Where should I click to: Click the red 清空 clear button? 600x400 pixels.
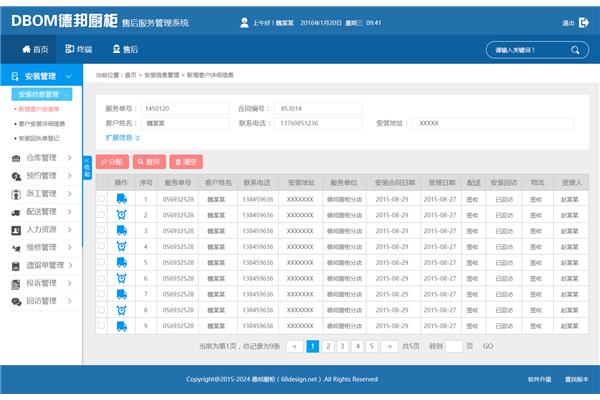coord(186,162)
